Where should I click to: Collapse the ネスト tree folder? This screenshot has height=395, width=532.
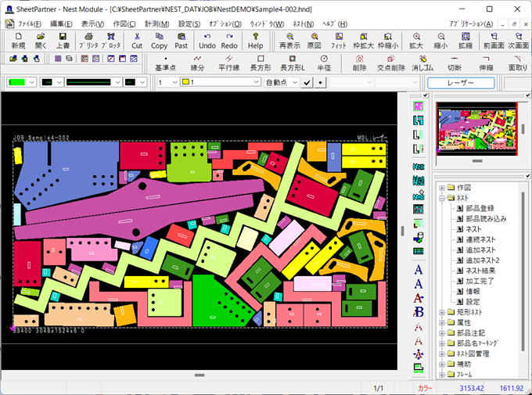(441, 199)
